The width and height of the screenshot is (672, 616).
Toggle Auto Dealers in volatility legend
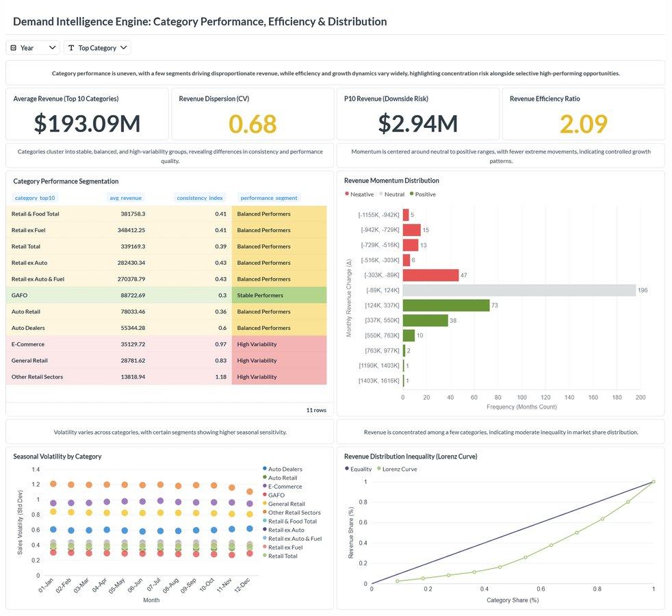click(x=283, y=469)
